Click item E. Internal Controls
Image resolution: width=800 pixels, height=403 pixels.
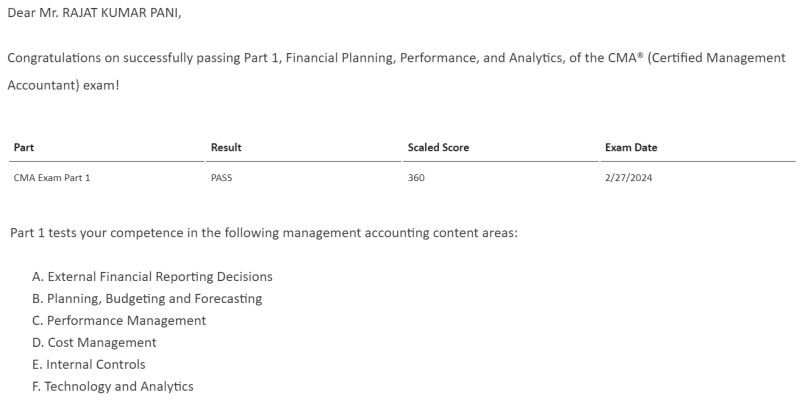click(x=88, y=364)
